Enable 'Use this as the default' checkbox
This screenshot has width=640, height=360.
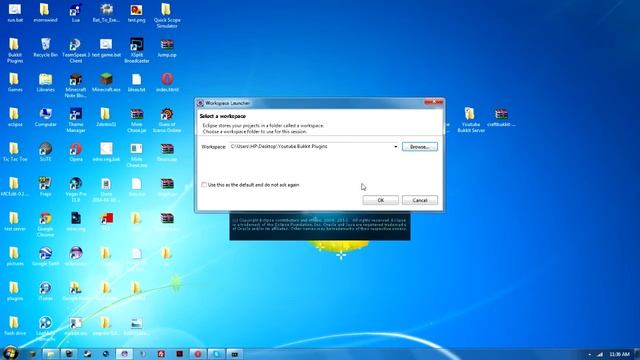pyautogui.click(x=204, y=185)
